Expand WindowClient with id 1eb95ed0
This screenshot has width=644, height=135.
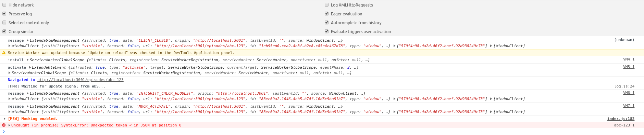point(10,46)
